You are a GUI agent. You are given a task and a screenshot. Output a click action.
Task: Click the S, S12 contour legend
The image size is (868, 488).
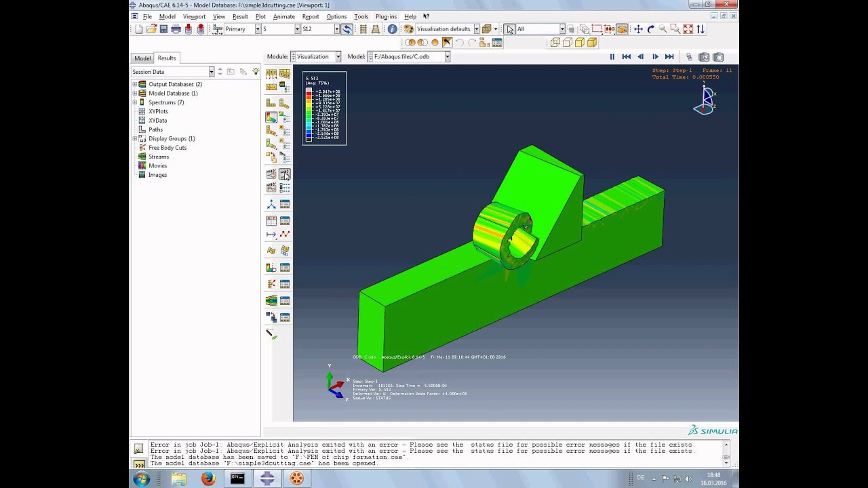324,108
